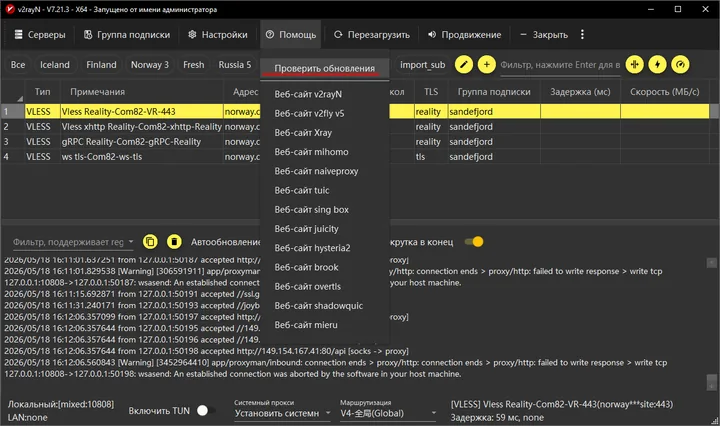The image size is (720, 426).
Task: Sort by Задержка (мс) column header
Action: (580, 92)
